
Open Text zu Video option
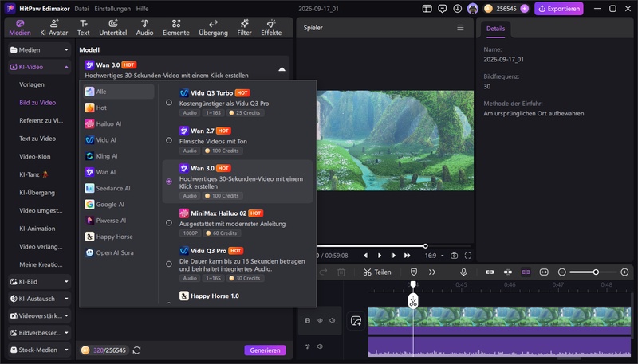point(37,139)
